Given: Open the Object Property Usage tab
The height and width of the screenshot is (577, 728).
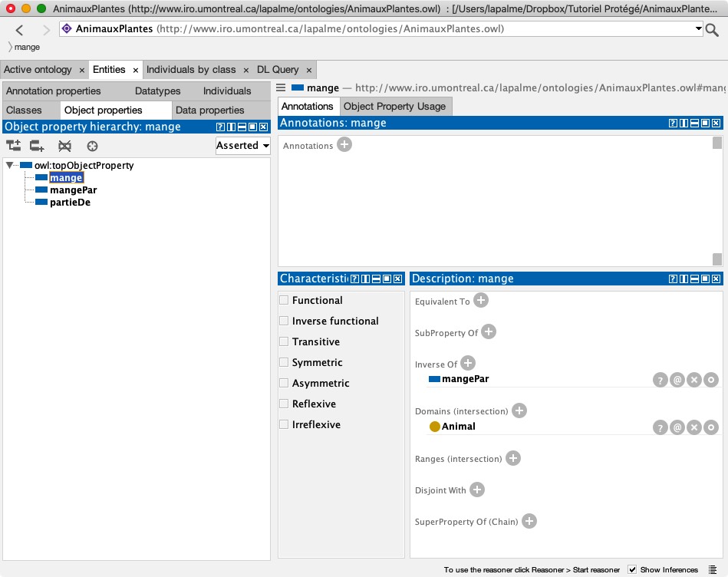Looking at the screenshot, I should click(394, 106).
